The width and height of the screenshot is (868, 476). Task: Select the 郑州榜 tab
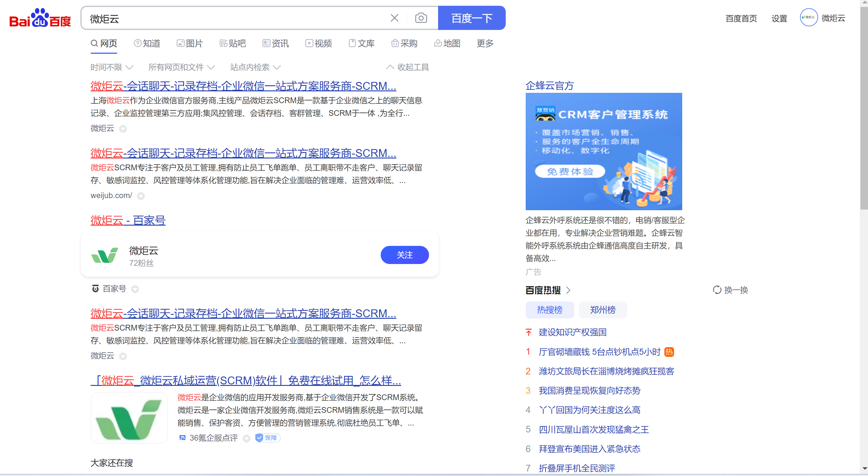point(602,310)
